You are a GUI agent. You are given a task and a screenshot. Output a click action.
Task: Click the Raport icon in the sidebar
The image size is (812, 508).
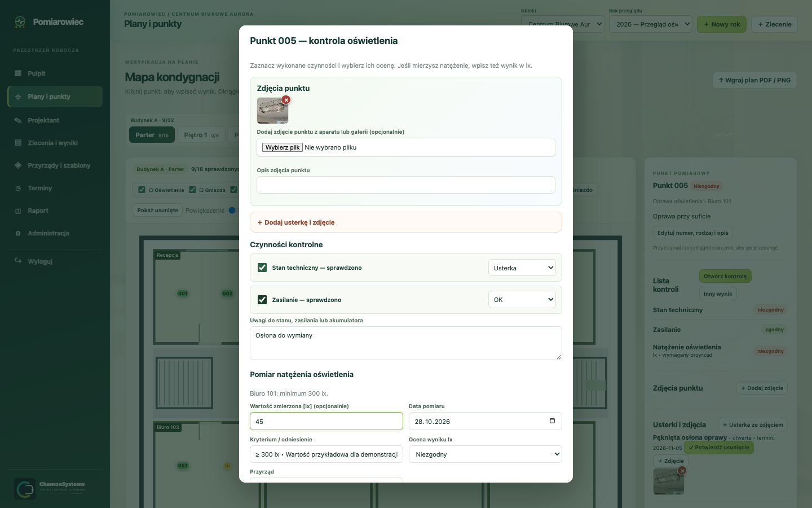coord(18,211)
